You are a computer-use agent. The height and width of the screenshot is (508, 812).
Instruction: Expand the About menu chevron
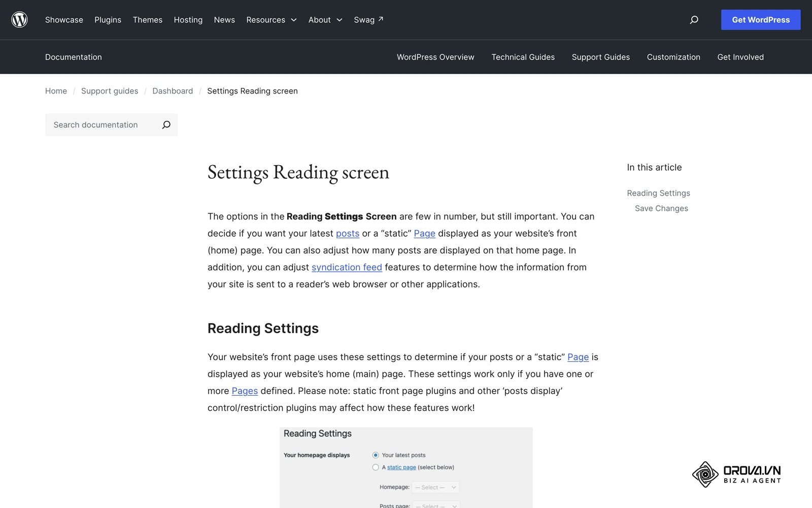[x=340, y=20]
